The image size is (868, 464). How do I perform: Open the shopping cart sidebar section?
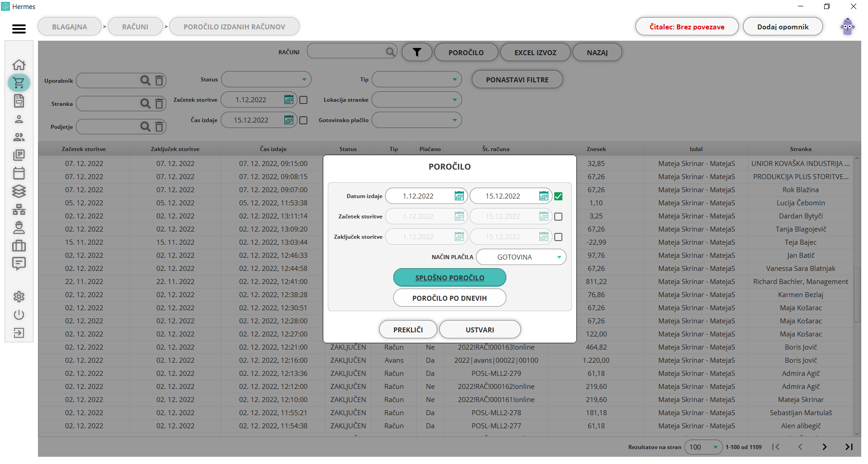pyautogui.click(x=19, y=83)
